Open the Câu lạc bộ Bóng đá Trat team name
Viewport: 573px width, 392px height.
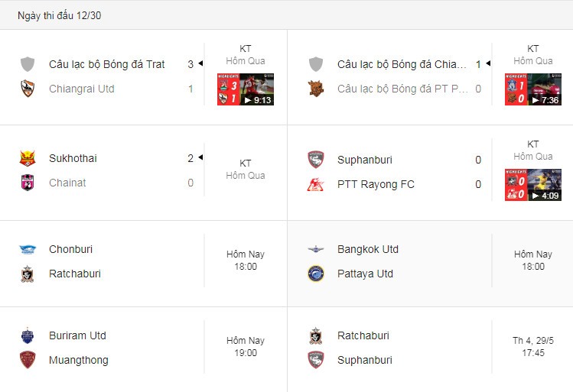click(x=106, y=64)
